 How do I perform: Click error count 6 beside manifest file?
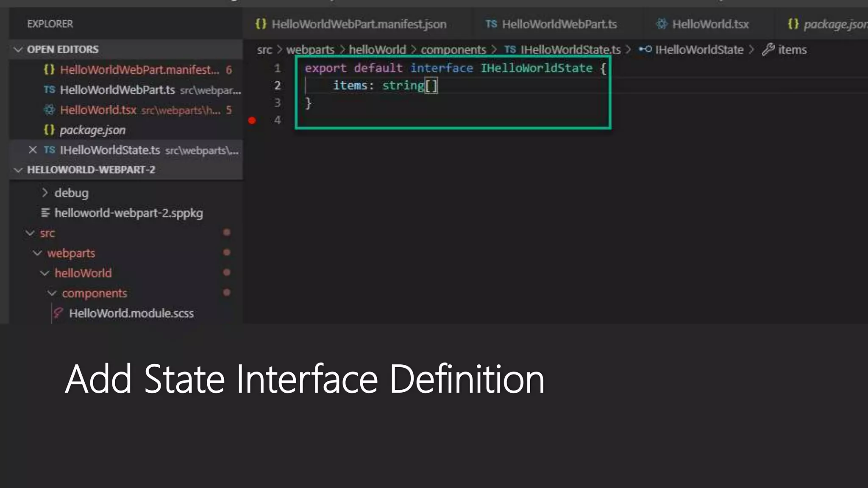point(229,70)
